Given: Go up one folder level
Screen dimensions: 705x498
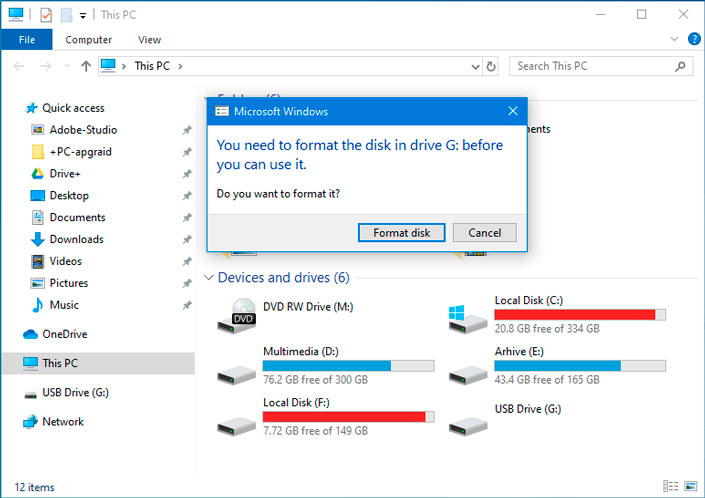Looking at the screenshot, I should click(86, 67).
